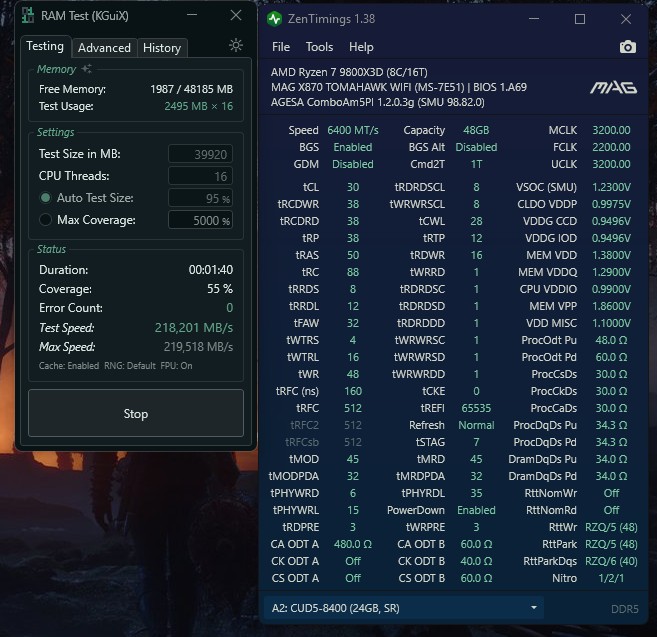Click the ProcOdt Pu 48.0 Ω value
657x637 pixels.
611,340
